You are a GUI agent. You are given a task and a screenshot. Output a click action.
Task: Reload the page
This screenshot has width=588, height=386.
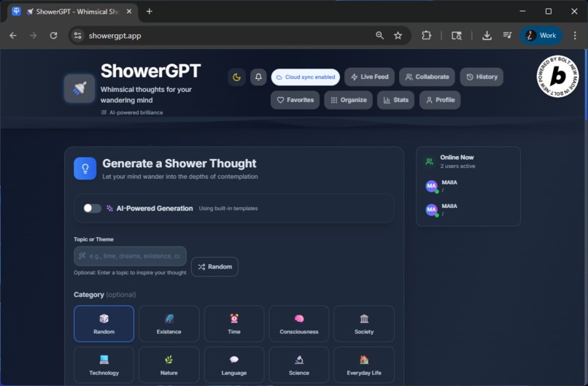[x=54, y=36]
